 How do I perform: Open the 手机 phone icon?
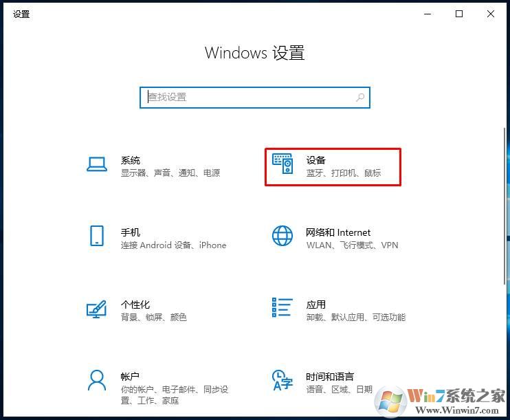pos(97,236)
